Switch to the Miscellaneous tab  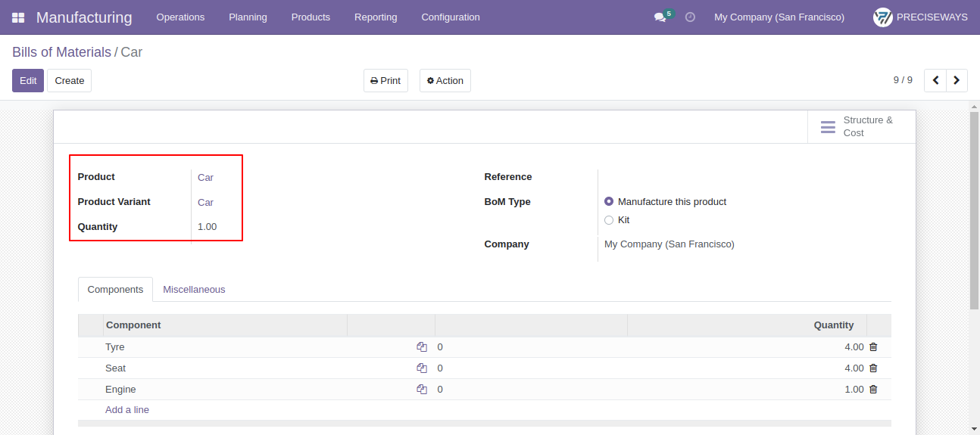(194, 290)
